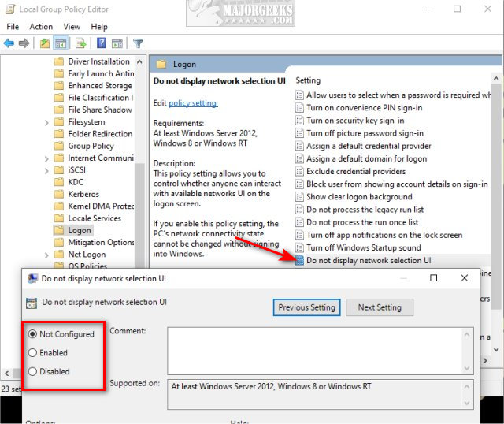Open the Action menu

click(x=41, y=27)
